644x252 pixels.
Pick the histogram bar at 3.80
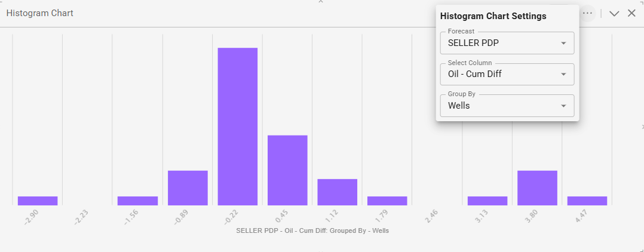[537, 188]
